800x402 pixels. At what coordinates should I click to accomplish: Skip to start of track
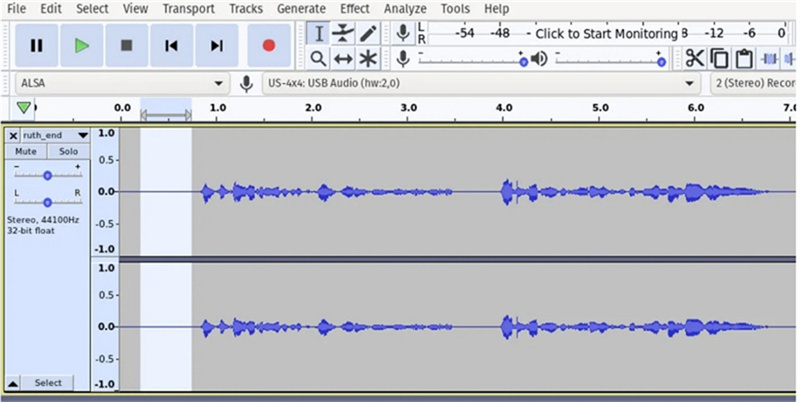click(171, 45)
